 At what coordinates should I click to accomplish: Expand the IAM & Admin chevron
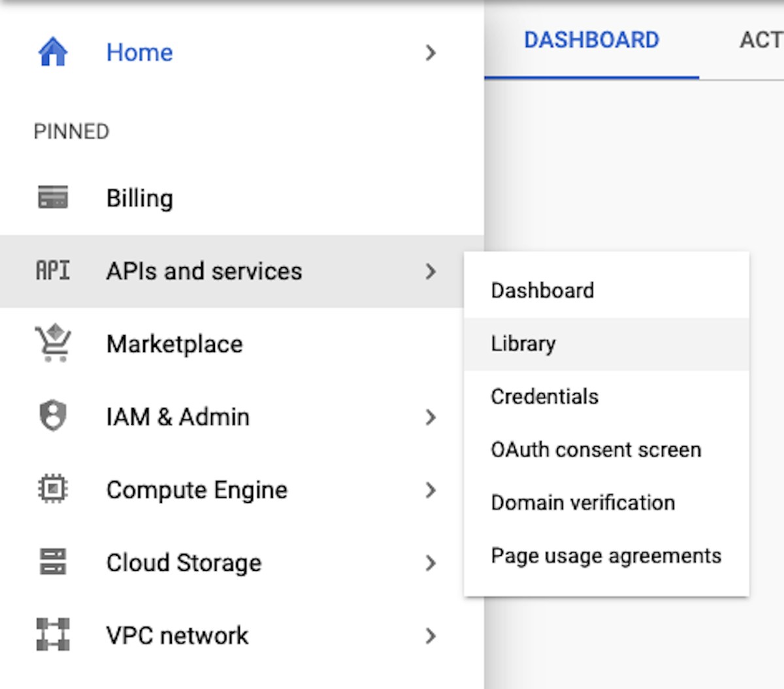[x=430, y=417]
